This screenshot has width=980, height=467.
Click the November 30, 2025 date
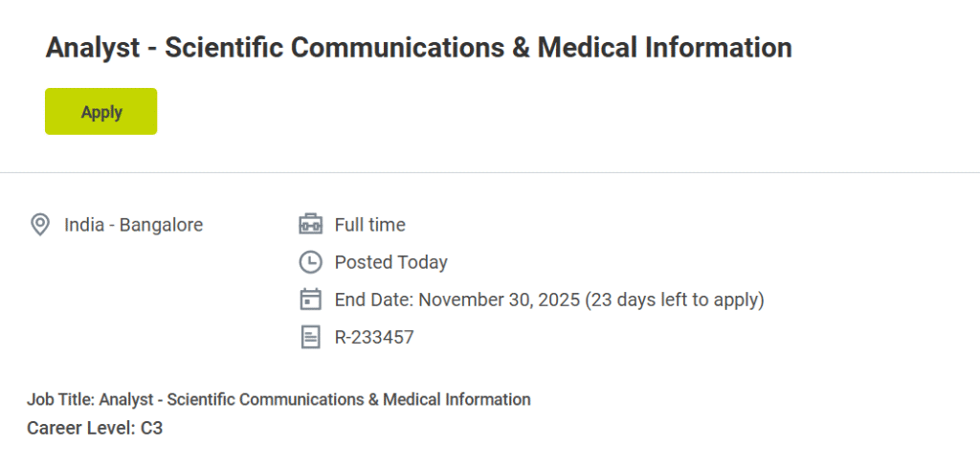point(499,300)
